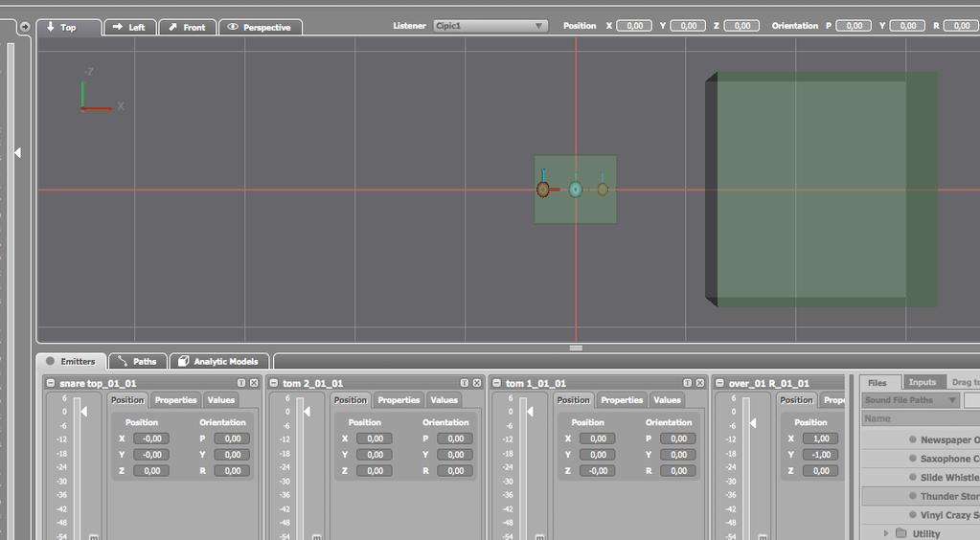Select the Slide Whistle sound file row
980x540 pixels.
click(x=921, y=478)
